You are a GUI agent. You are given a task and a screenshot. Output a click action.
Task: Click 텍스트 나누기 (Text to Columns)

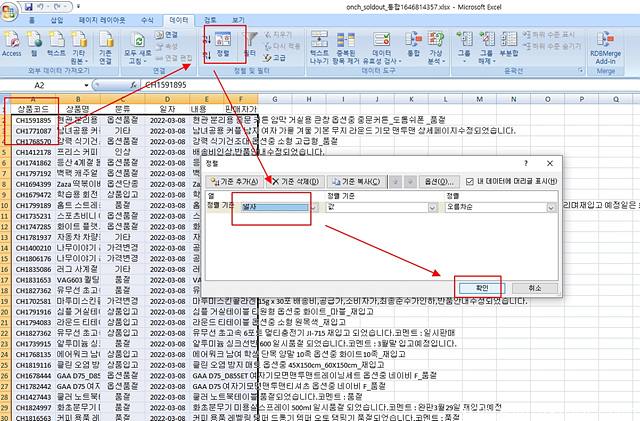pyautogui.click(x=319, y=47)
